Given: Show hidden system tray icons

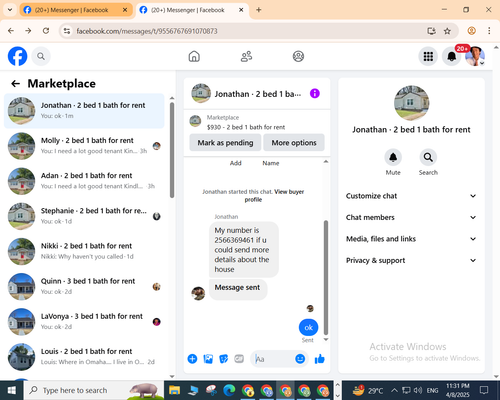Looking at the screenshot, I should click(394, 390).
